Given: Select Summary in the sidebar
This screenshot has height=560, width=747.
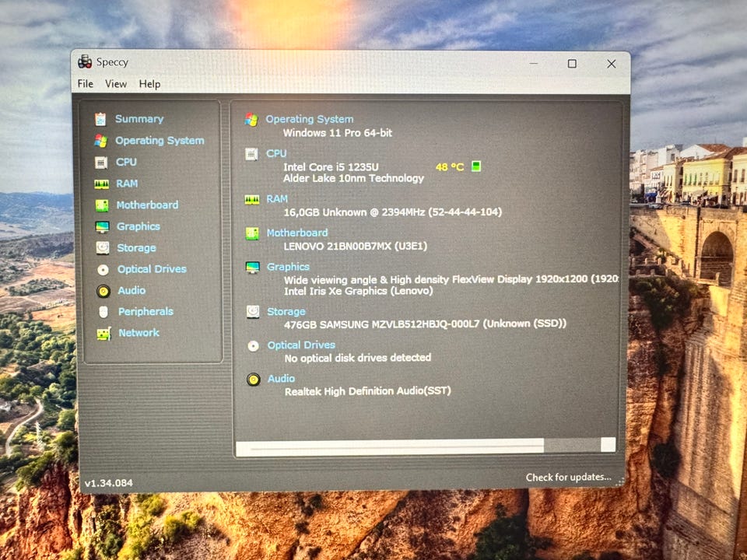Looking at the screenshot, I should [139, 119].
